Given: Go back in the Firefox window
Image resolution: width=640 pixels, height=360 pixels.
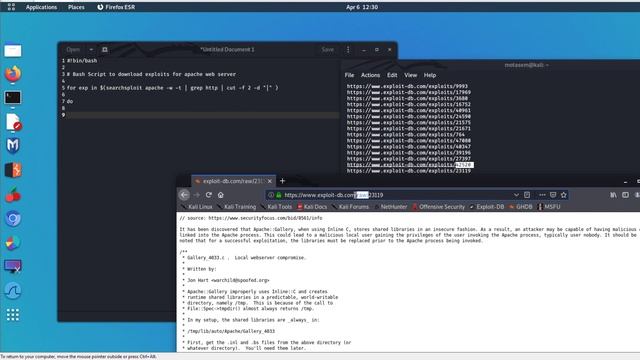Looking at the screenshot, I should [x=184, y=195].
